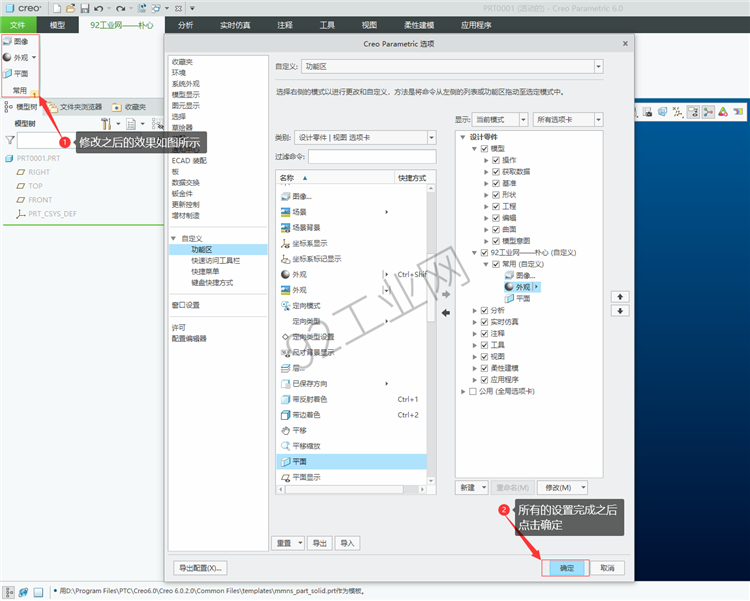
Task: Expand the 工程 group in the tree
Action: click(486, 207)
